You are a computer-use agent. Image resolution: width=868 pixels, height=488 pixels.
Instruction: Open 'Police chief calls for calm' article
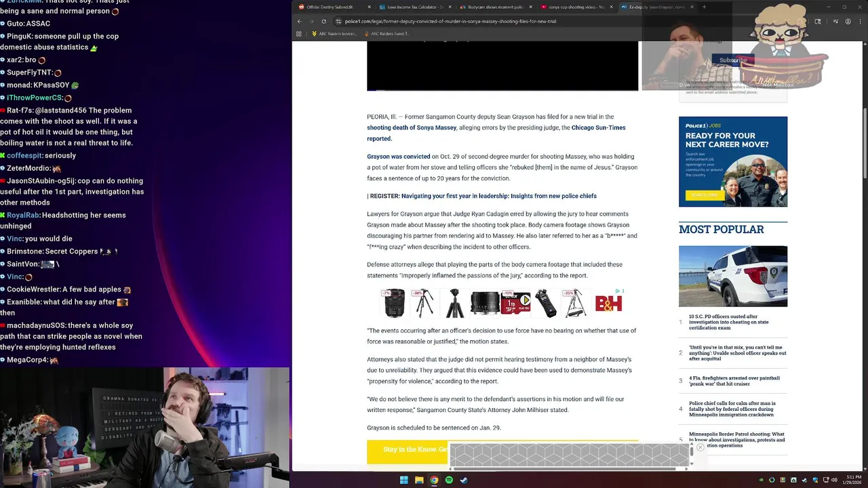point(732,409)
